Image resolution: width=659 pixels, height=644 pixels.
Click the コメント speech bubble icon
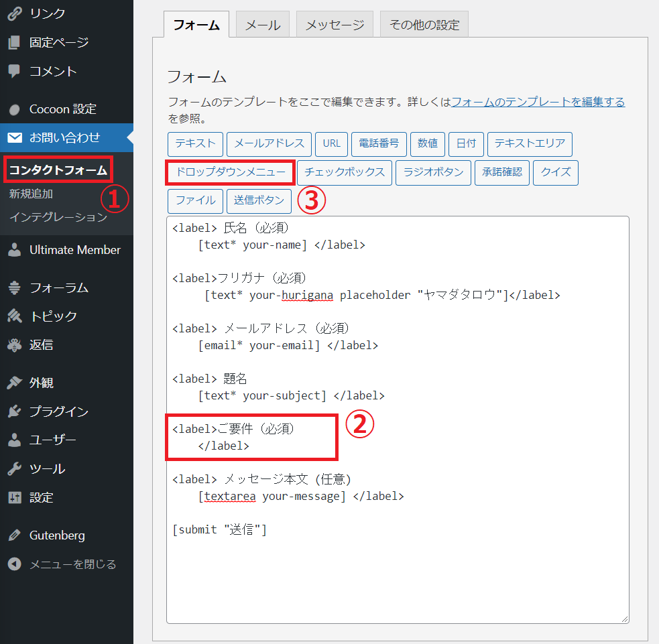tap(14, 71)
